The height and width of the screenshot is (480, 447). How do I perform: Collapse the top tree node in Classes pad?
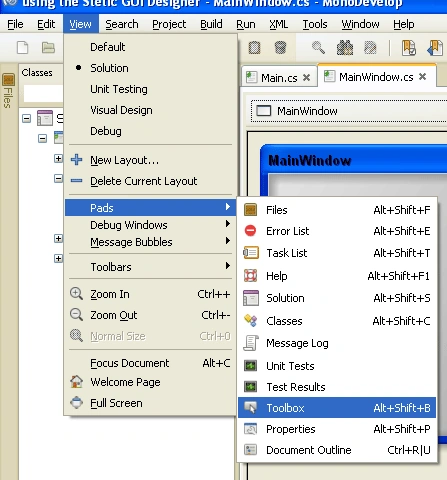tap(27, 118)
